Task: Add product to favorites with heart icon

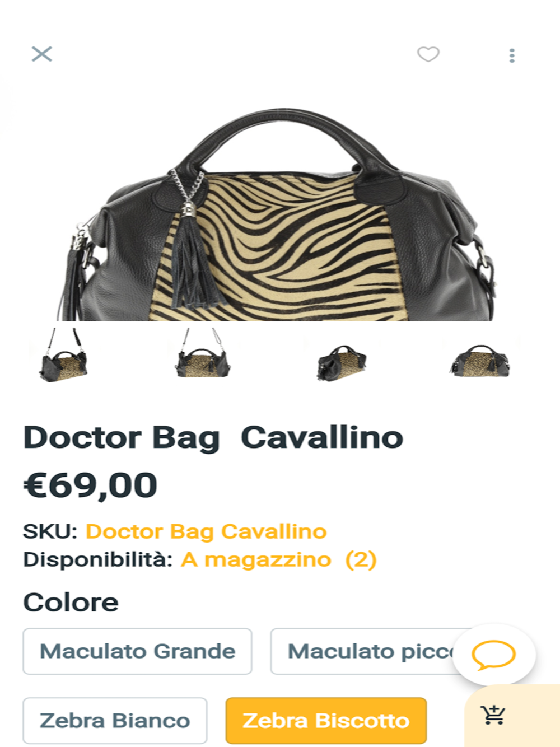Action: (x=428, y=54)
